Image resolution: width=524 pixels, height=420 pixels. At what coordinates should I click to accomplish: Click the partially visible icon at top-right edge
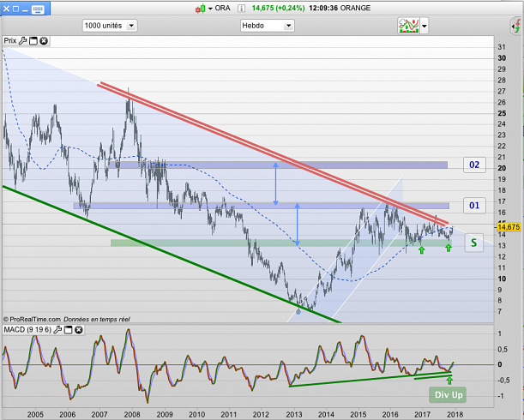[517, 26]
